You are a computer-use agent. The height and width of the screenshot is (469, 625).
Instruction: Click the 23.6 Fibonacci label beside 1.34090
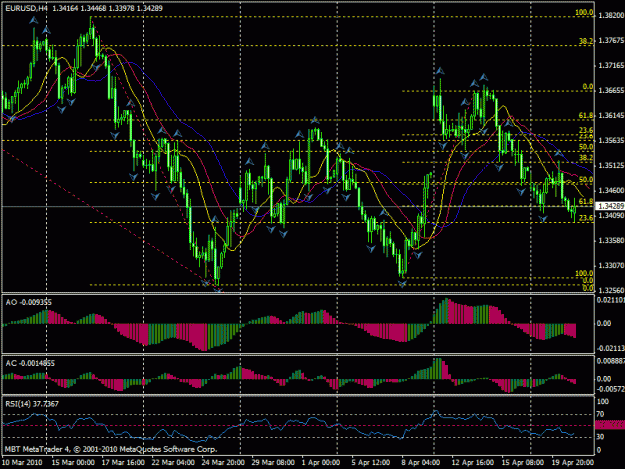(x=586, y=218)
